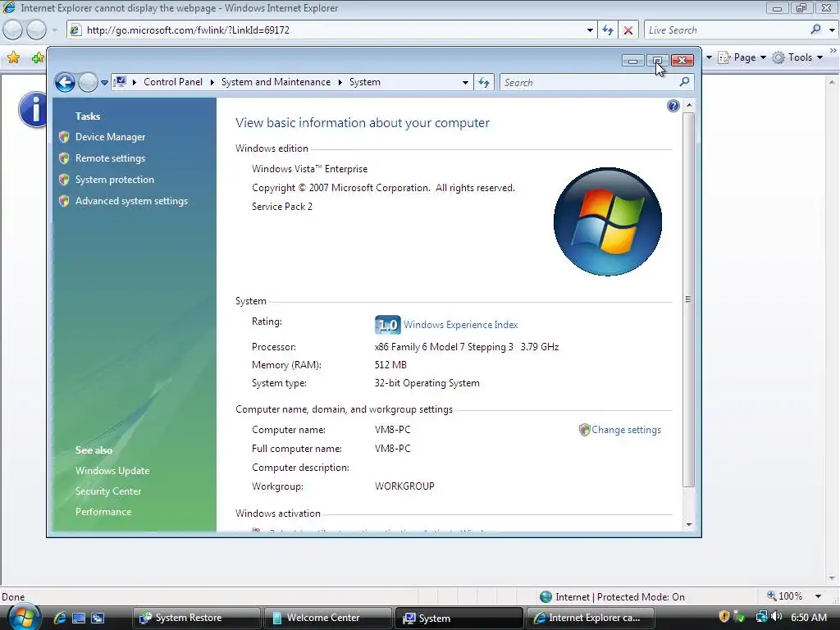The image size is (840, 630).
Task: Switch to Internet Explorer taskbar button
Action: [x=591, y=618]
